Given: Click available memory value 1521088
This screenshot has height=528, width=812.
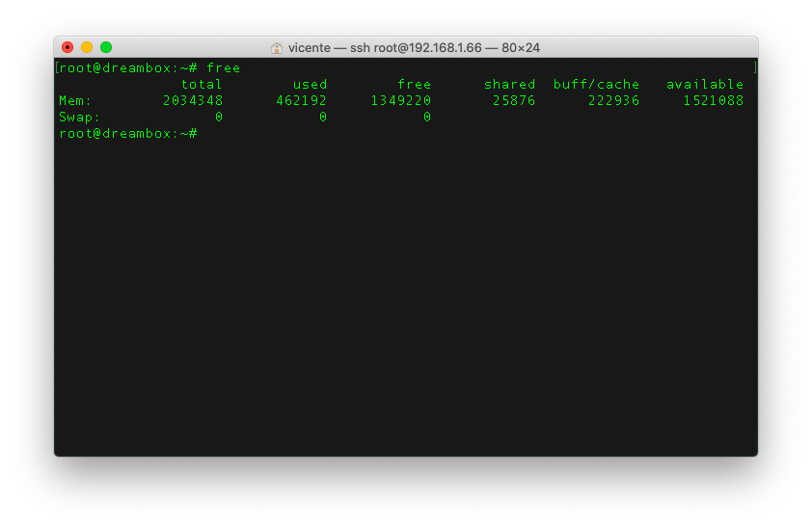Looking at the screenshot, I should (713, 100).
